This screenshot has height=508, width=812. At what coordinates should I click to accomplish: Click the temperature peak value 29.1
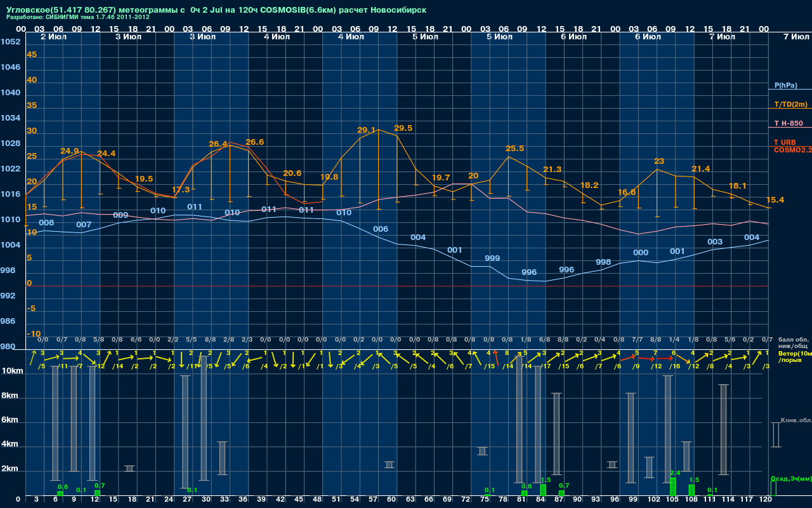point(367,130)
